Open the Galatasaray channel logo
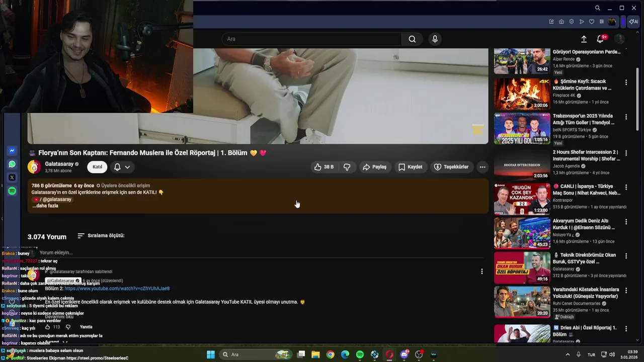 34,167
